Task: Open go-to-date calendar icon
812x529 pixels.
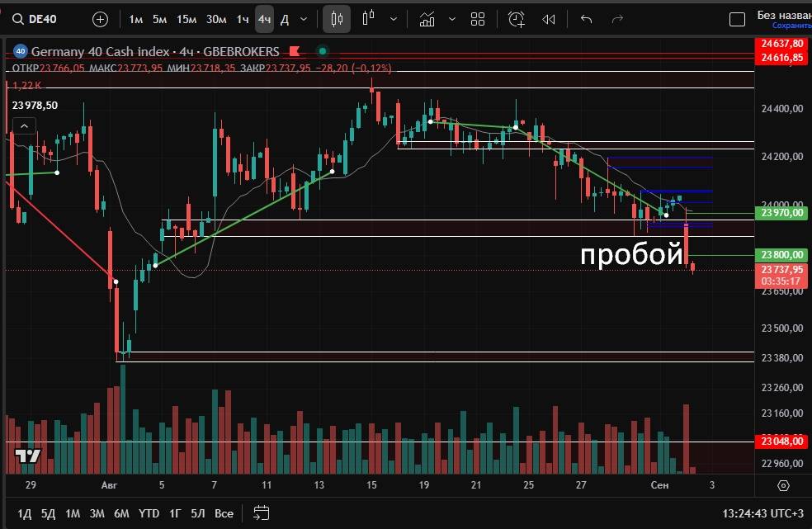Action: tap(262, 512)
